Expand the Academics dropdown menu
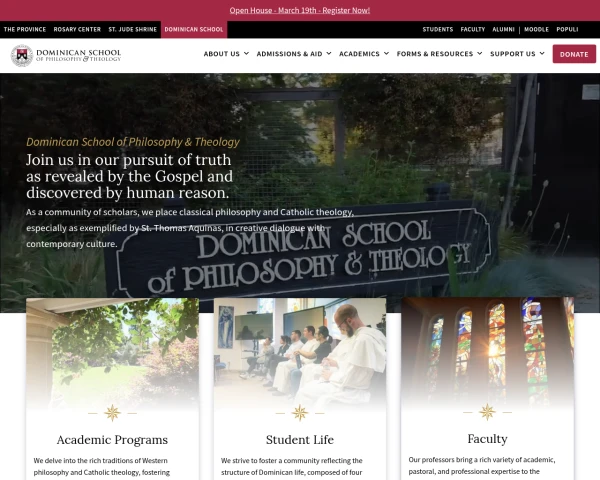 coord(364,54)
